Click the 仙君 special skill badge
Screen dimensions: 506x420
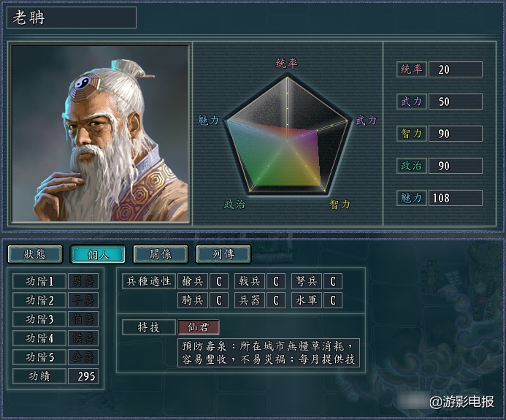tap(199, 327)
